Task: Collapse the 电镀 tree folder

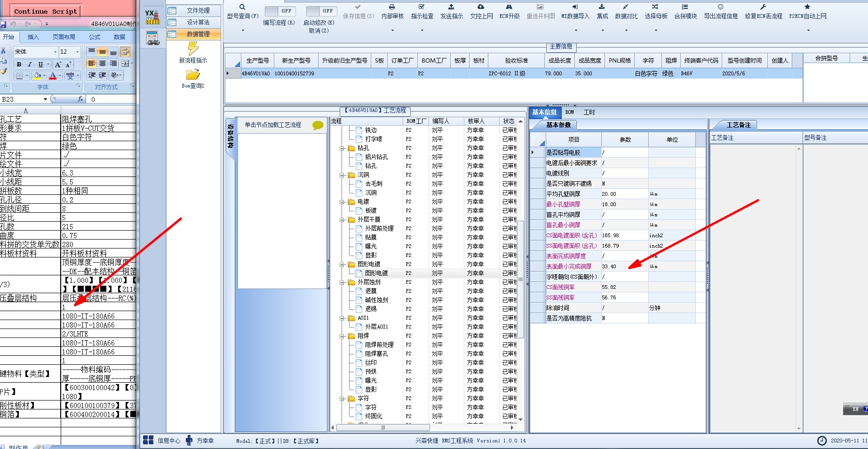Action: (342, 202)
